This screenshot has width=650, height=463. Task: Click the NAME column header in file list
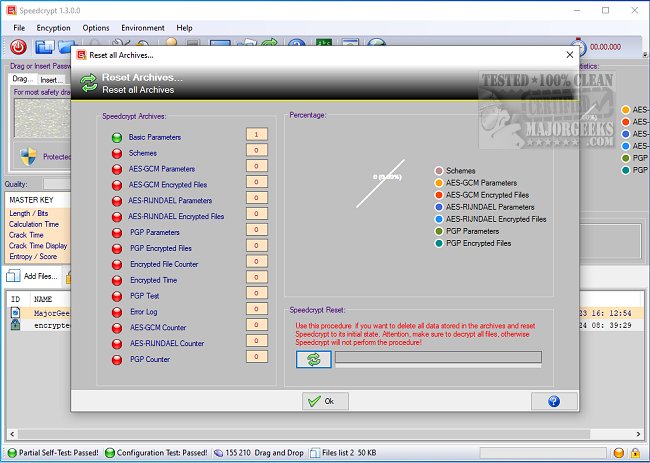click(43, 299)
